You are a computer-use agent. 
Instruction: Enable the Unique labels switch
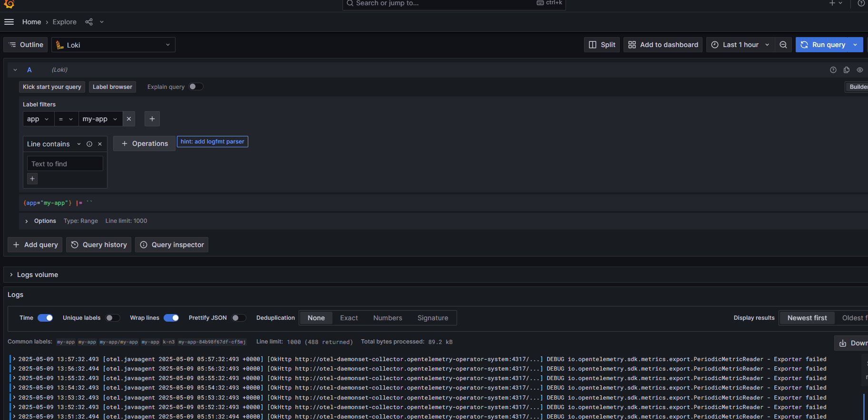click(x=113, y=318)
